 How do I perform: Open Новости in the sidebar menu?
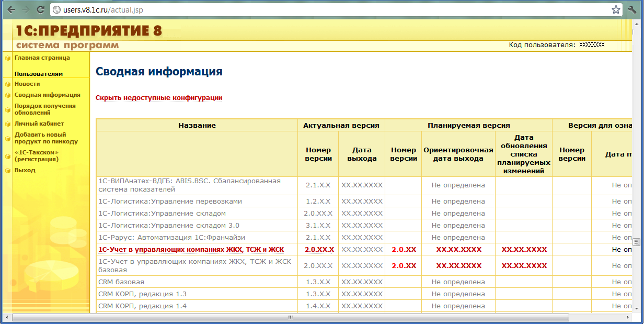[x=27, y=84]
